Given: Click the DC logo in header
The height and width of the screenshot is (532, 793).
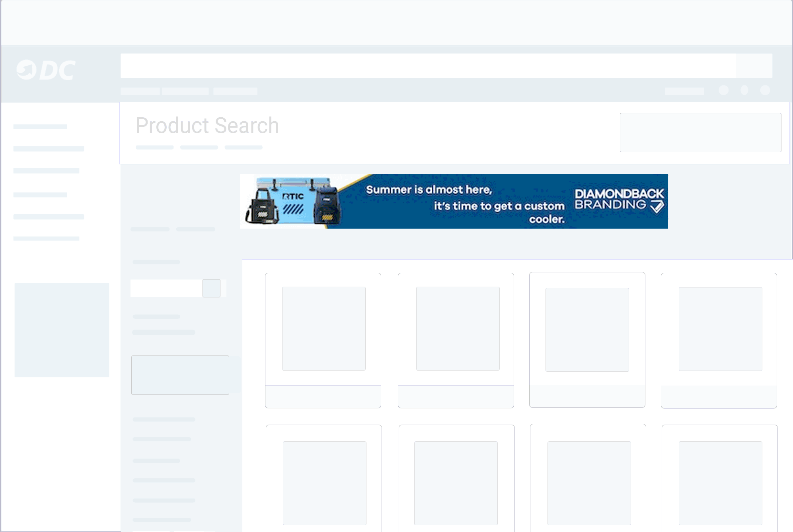Looking at the screenshot, I should (46, 70).
